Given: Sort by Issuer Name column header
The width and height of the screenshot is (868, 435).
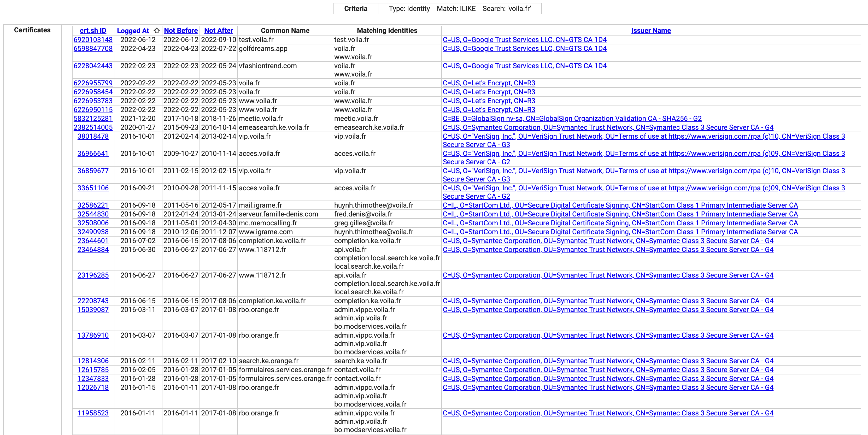Looking at the screenshot, I should coord(651,31).
